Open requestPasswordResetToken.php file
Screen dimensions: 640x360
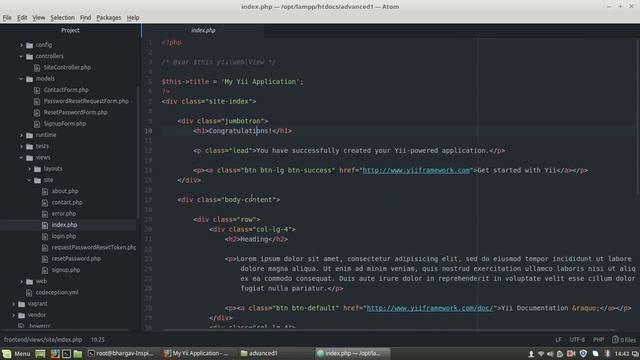[93, 247]
